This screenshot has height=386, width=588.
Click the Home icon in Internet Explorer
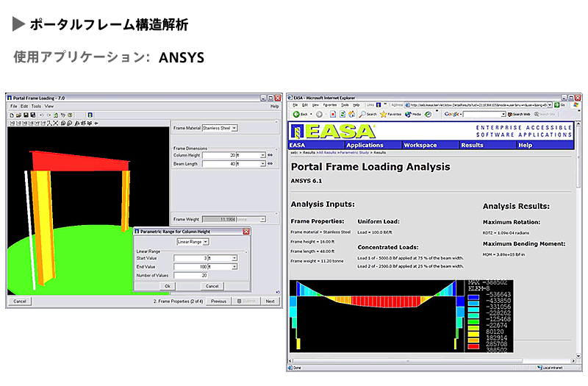point(351,114)
